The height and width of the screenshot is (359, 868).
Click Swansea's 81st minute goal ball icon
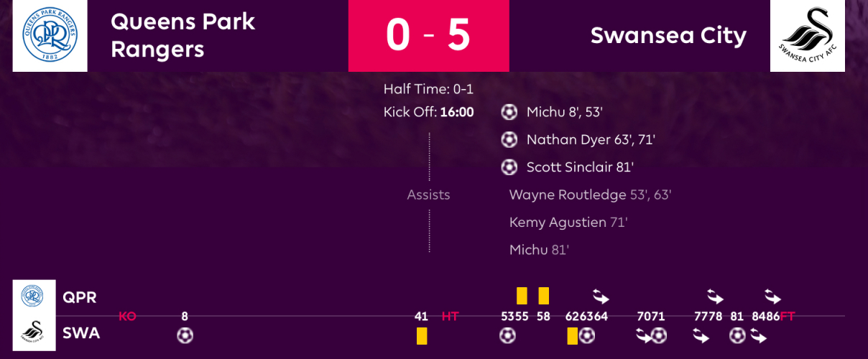click(x=737, y=335)
